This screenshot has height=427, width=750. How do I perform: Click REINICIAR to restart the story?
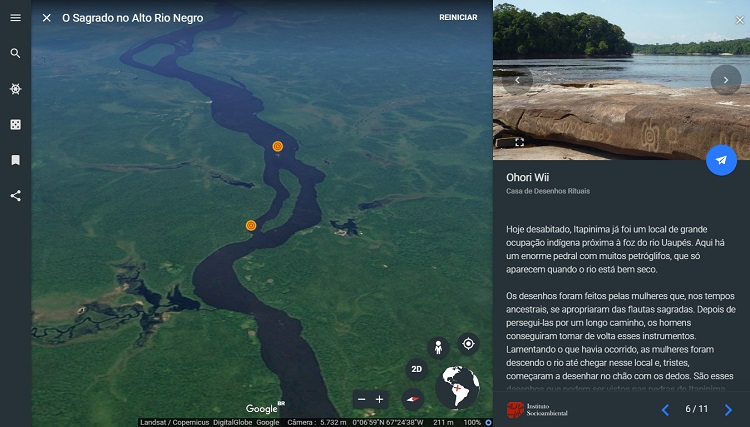[x=458, y=18]
